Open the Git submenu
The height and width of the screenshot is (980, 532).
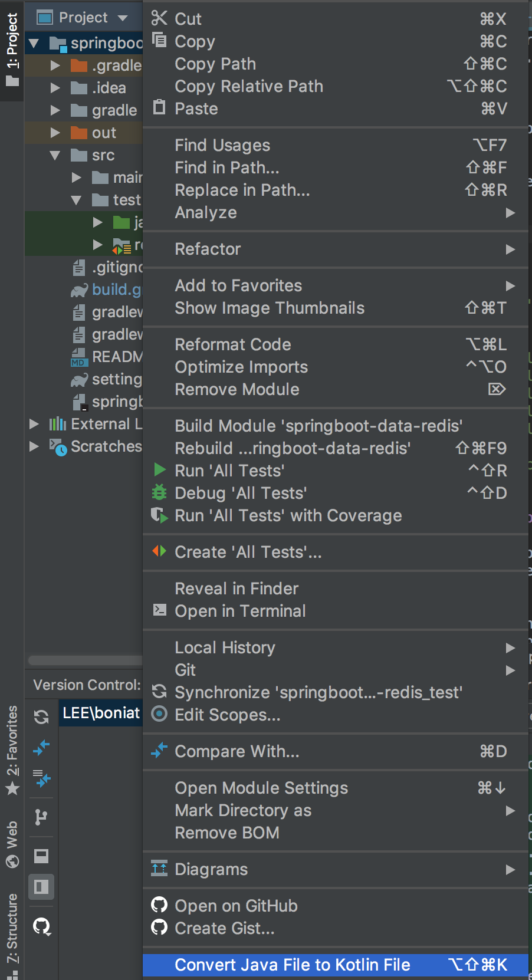(x=336, y=670)
